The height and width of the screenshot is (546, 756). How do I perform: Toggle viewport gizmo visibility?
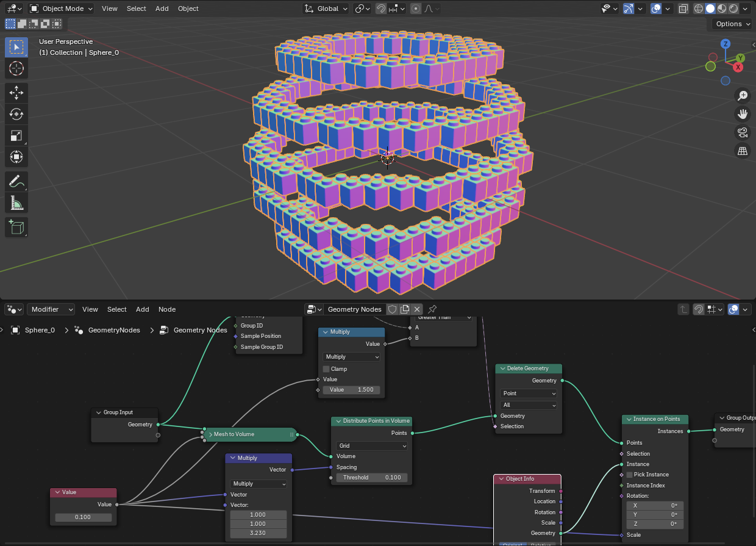[x=628, y=9]
